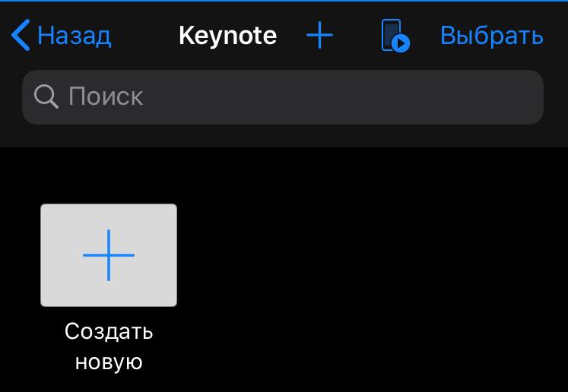Activate search by clicking Поиск placeholder
Screen dimensions: 568x392
click(x=106, y=96)
